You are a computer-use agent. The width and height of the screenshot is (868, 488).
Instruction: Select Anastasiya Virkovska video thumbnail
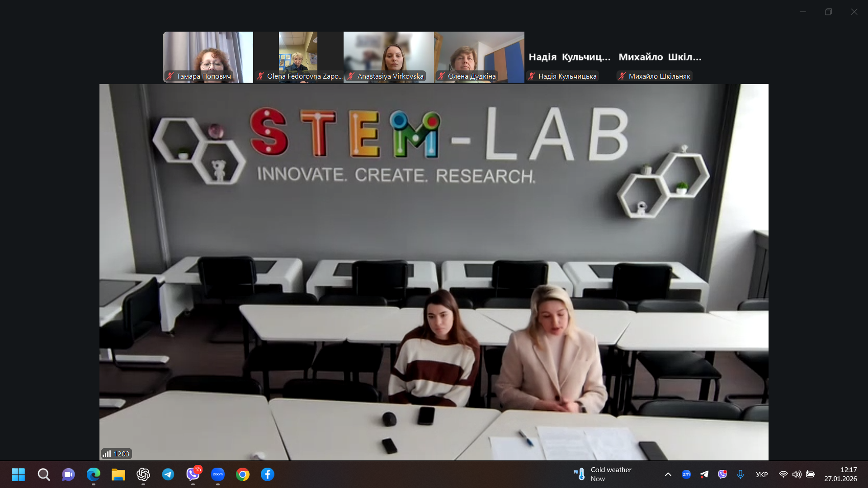click(x=389, y=56)
